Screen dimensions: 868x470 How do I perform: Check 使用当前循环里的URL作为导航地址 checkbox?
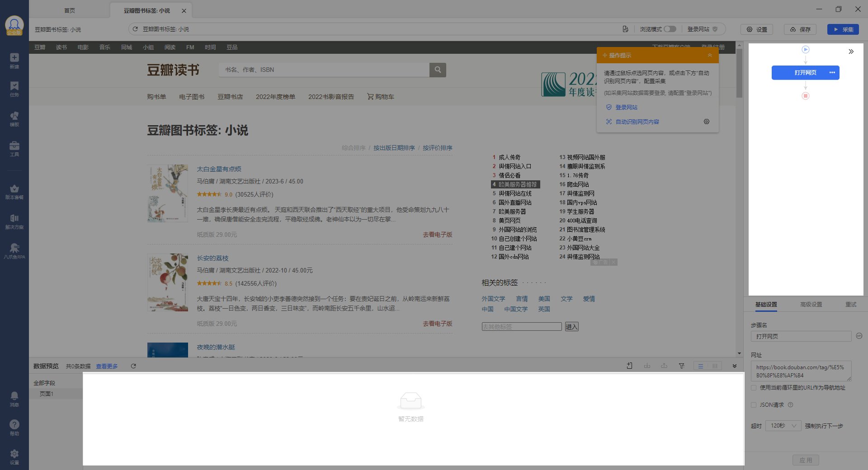[x=754, y=388]
